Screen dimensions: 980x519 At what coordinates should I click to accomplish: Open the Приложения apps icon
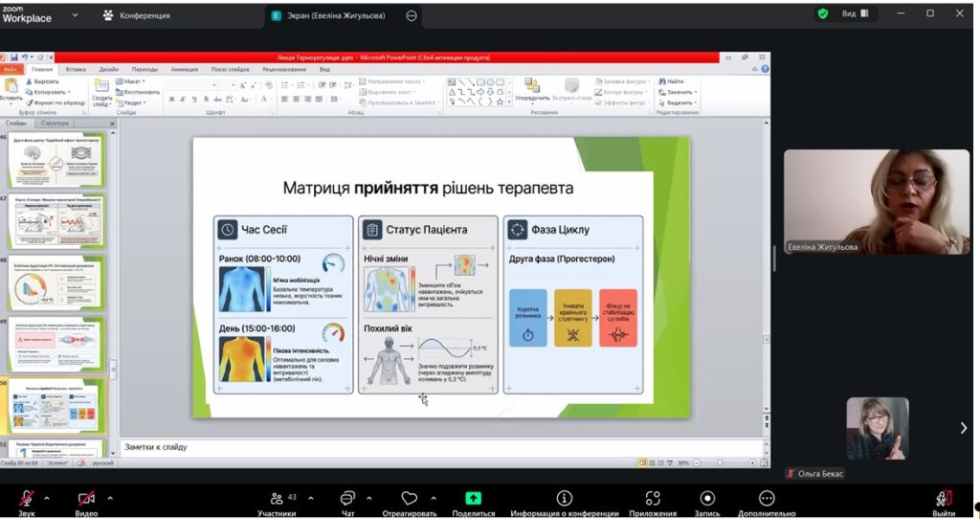(653, 499)
